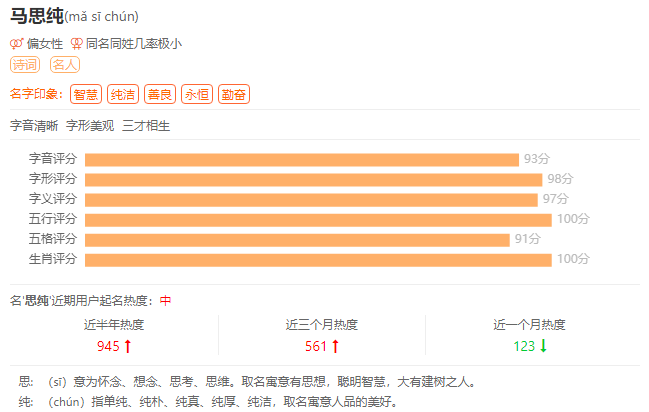The width and height of the screenshot is (649, 412).
Task: Click the red up arrow beside 945
Action: coord(128,346)
